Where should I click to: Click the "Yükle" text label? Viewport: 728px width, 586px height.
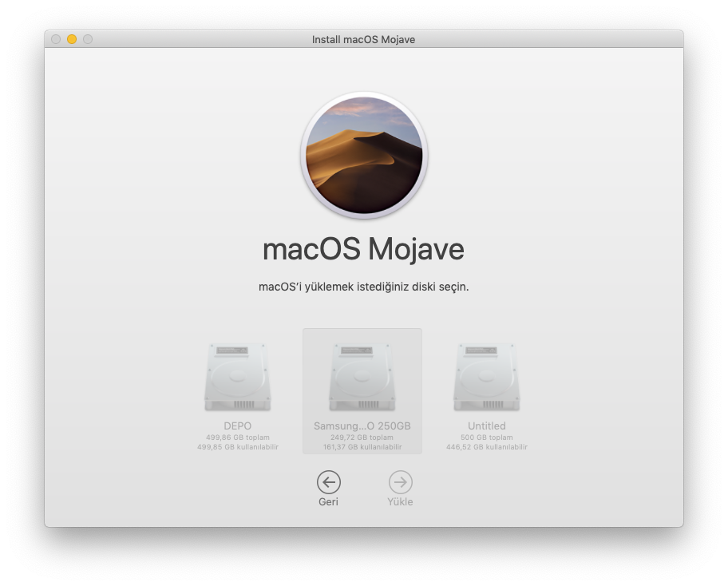(x=400, y=502)
